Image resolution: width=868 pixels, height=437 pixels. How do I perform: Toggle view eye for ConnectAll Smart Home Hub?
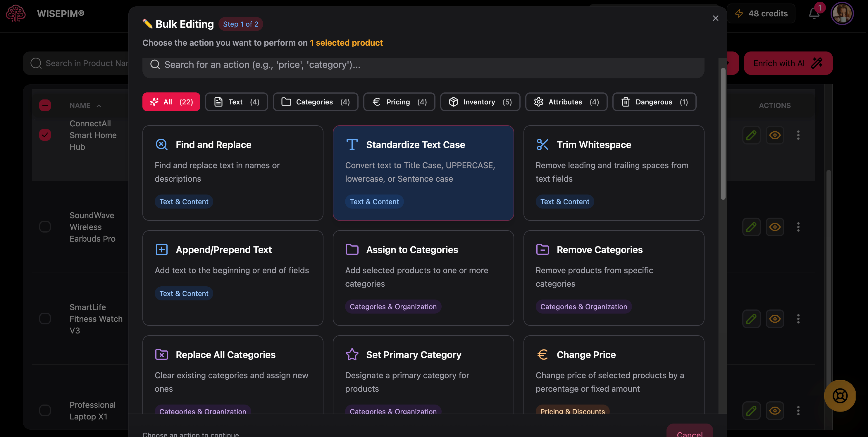(775, 135)
